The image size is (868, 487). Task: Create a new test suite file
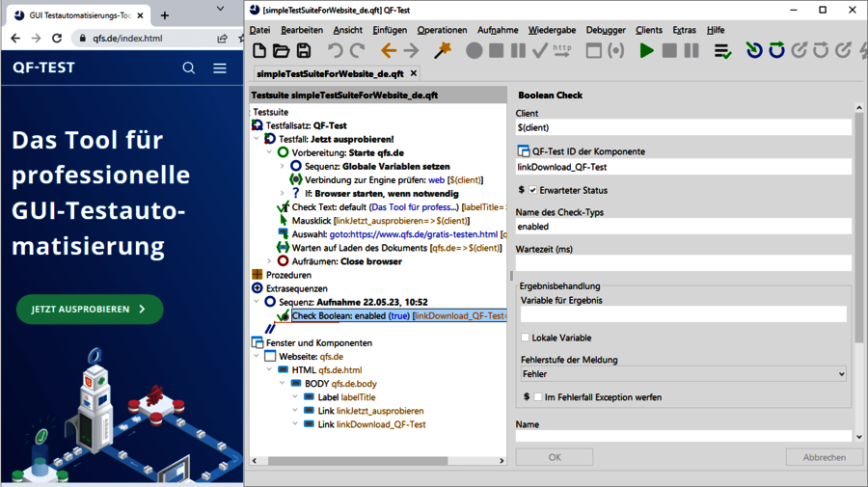point(259,51)
